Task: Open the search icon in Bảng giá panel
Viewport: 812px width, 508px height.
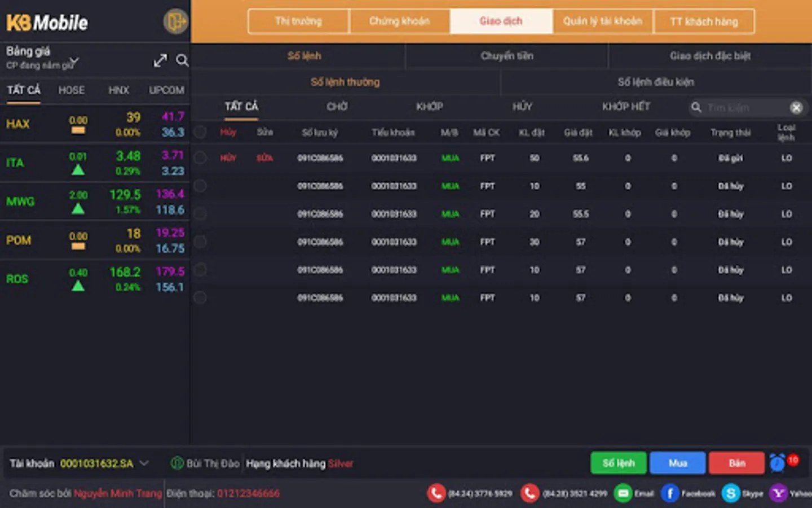Action: click(x=182, y=60)
